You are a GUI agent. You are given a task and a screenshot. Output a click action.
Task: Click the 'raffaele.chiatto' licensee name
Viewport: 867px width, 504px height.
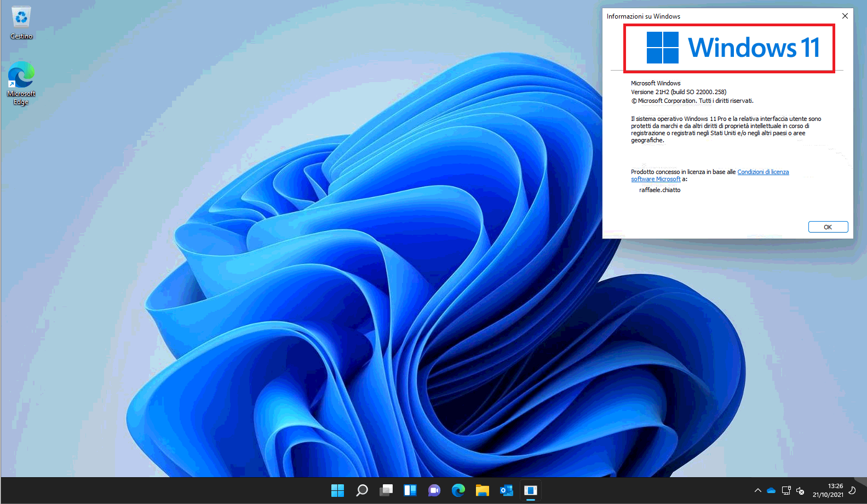pos(660,190)
